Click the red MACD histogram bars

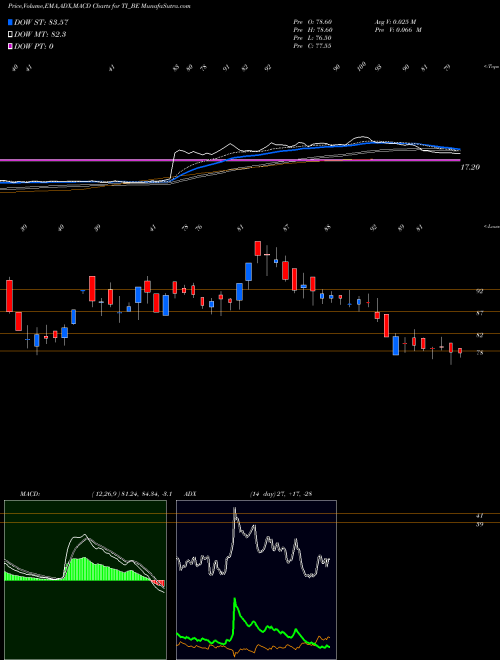[x=159, y=583]
